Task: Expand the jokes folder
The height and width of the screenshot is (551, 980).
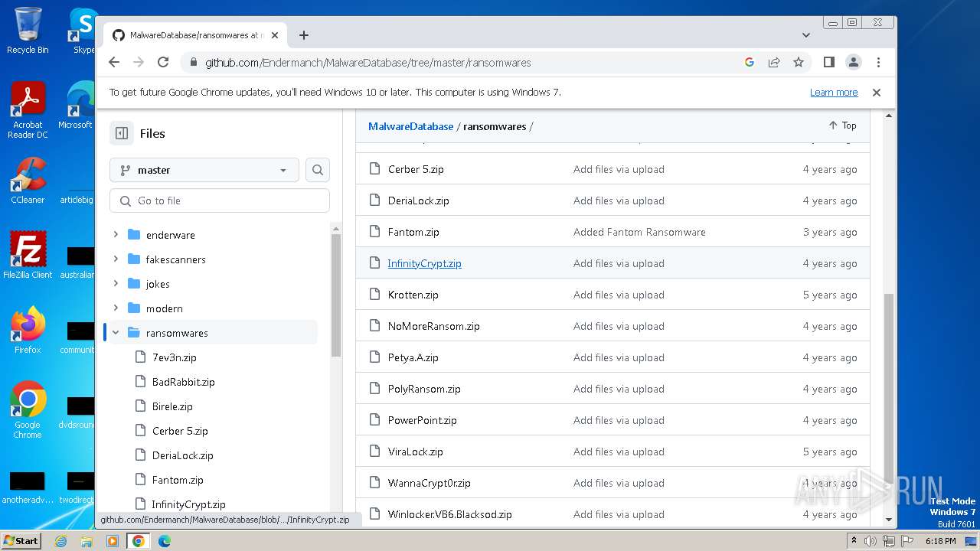Action: pyautogui.click(x=116, y=284)
